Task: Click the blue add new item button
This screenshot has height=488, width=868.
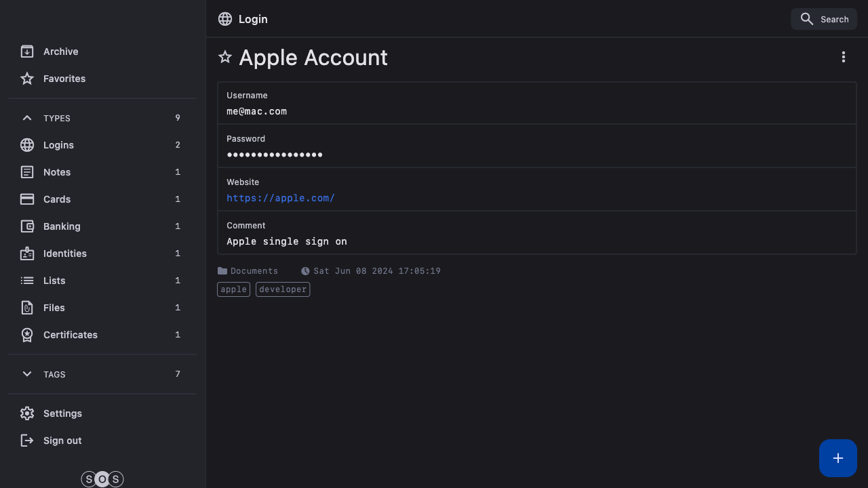Action: point(837,458)
